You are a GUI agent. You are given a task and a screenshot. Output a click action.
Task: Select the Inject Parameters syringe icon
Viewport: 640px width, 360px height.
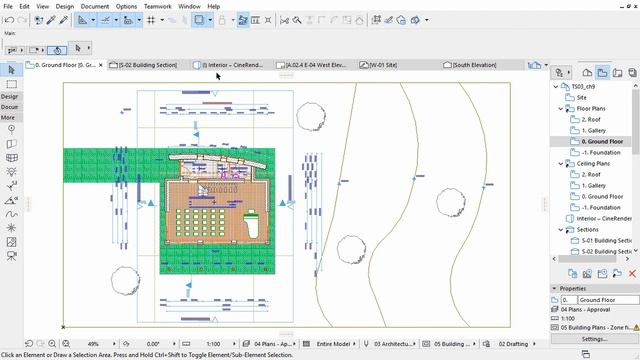click(64, 20)
